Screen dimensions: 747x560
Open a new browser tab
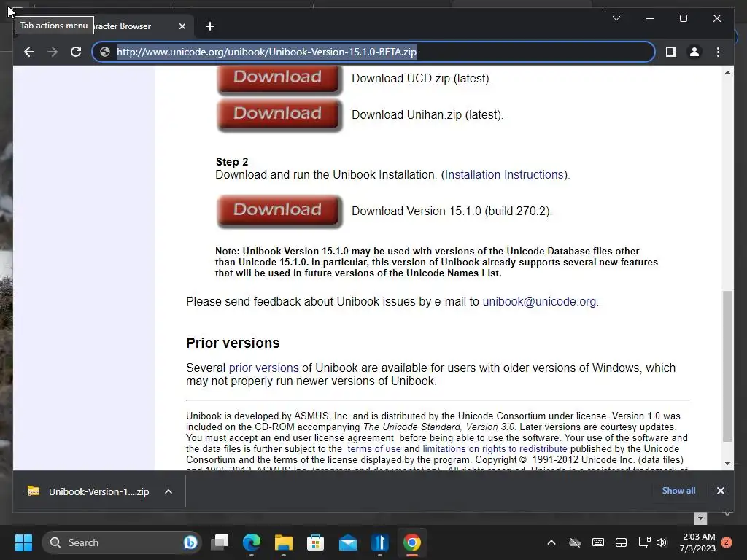[x=210, y=26]
